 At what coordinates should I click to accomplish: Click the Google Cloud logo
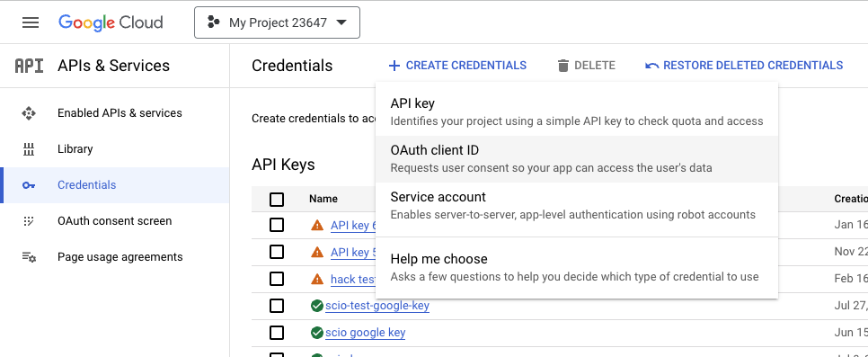111,22
